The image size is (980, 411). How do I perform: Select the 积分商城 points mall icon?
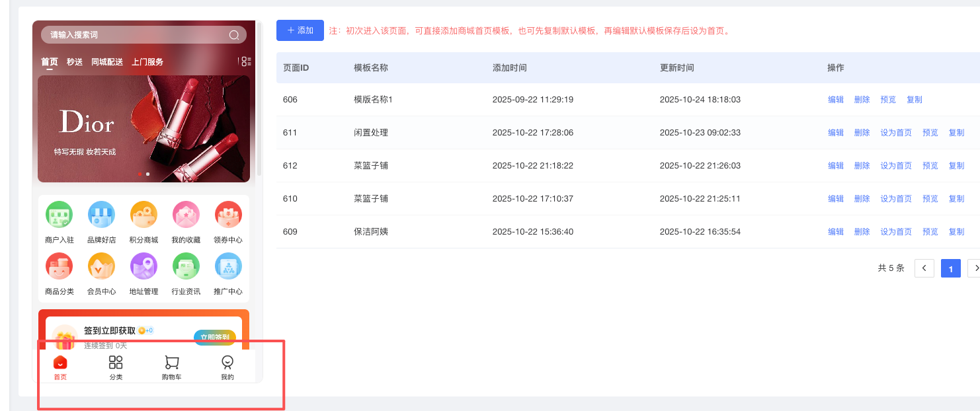click(x=143, y=215)
